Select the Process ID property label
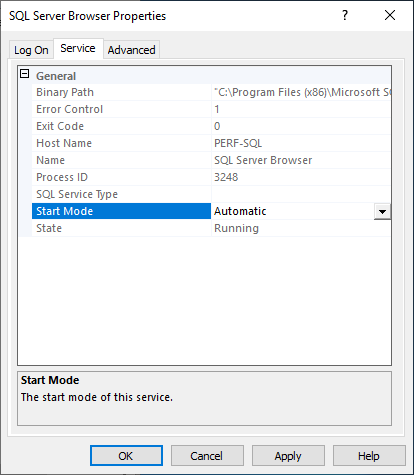 (x=62, y=177)
